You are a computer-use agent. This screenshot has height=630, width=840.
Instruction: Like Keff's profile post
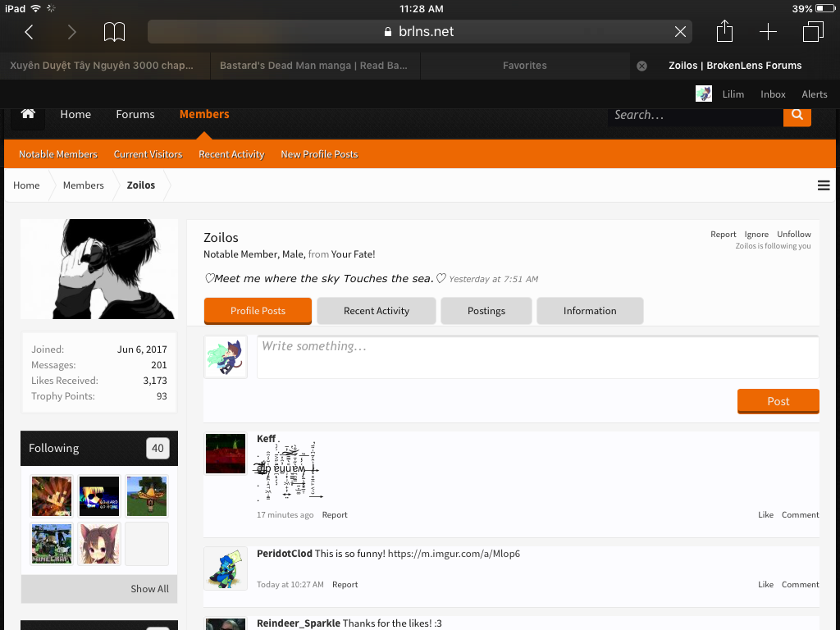point(765,515)
